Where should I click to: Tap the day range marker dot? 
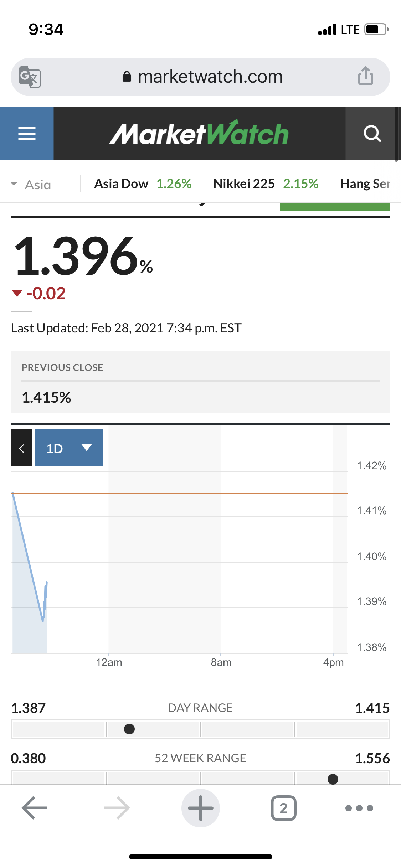(129, 729)
